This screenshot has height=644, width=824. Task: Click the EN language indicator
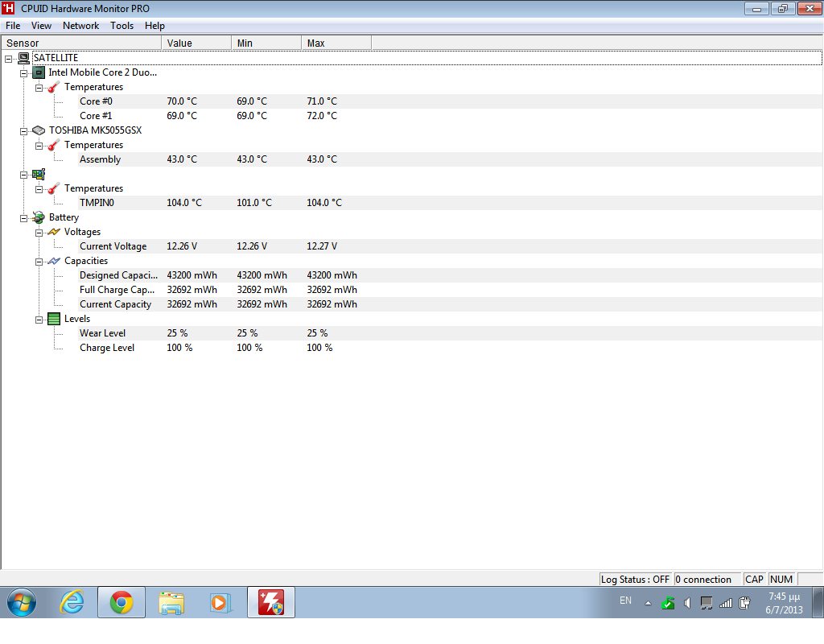[625, 601]
